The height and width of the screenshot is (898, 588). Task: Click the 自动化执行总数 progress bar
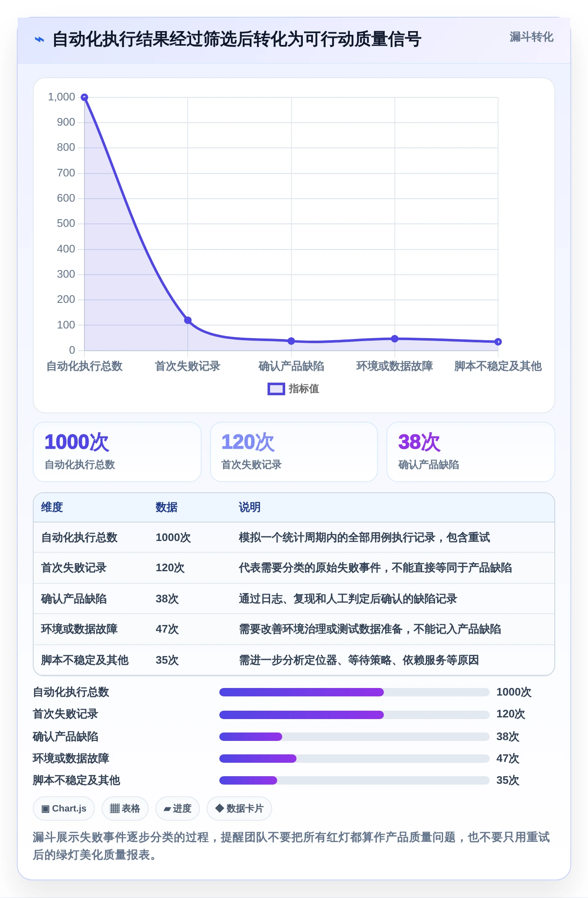click(x=354, y=692)
